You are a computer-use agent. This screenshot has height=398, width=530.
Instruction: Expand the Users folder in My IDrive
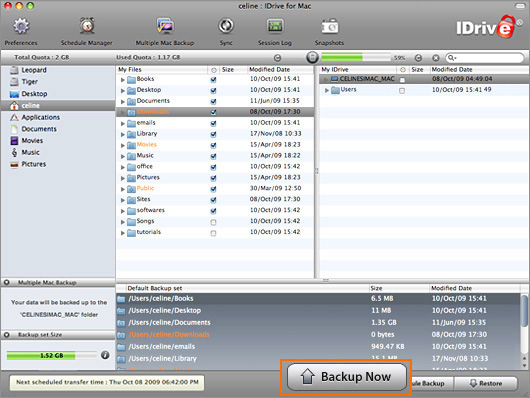[327, 90]
